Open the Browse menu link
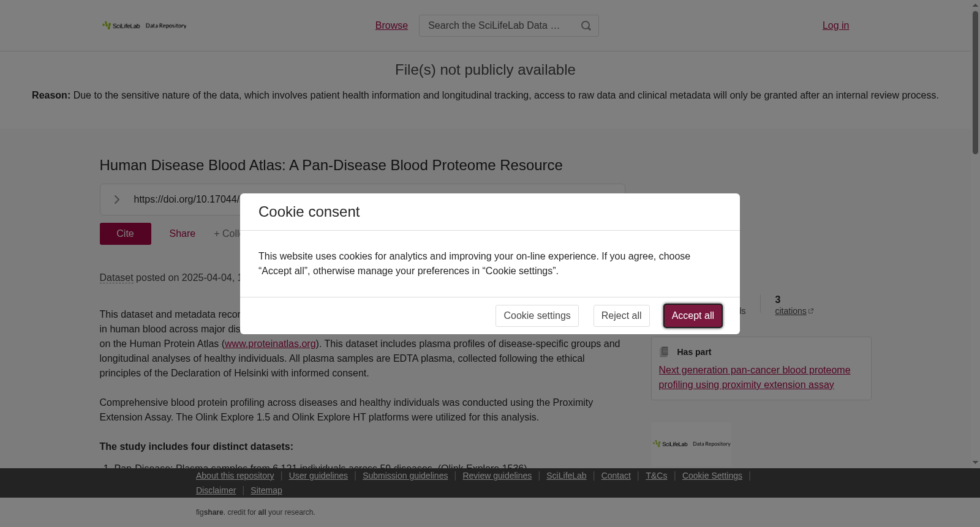Screen dimensions: 980x527 391,26
